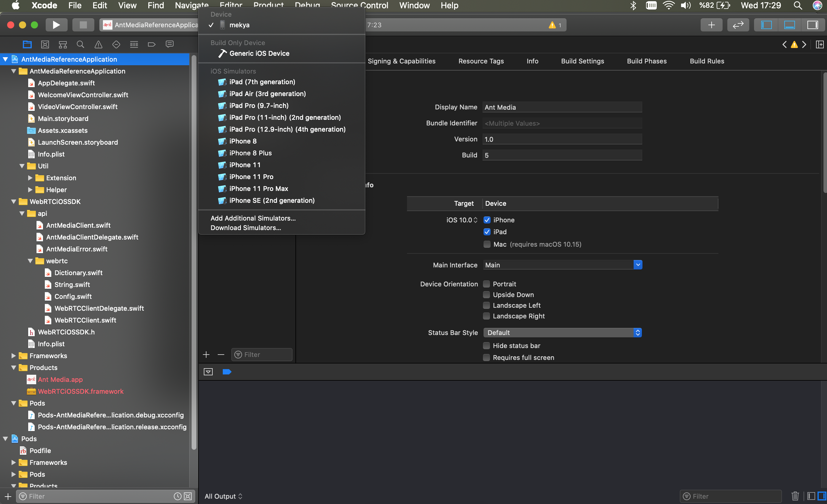Toggle the bottom Debug area button
Viewport: 827px width, 504px height.
tap(789, 25)
